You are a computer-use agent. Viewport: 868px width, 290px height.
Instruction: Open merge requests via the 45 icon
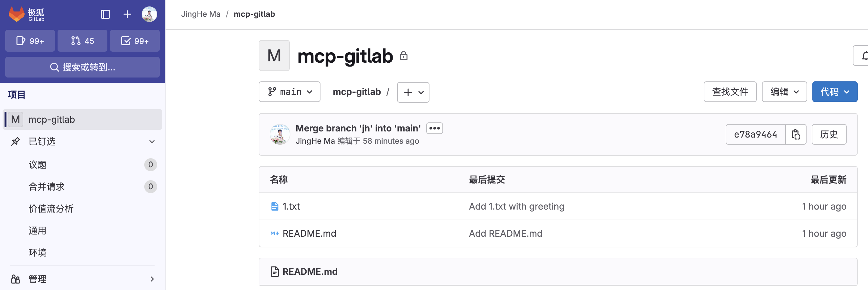click(x=82, y=41)
